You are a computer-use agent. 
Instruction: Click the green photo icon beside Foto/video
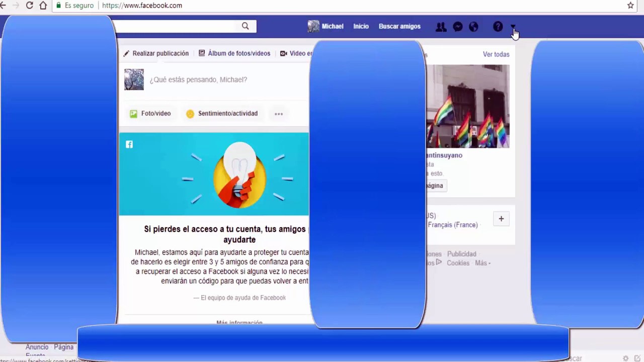(133, 114)
